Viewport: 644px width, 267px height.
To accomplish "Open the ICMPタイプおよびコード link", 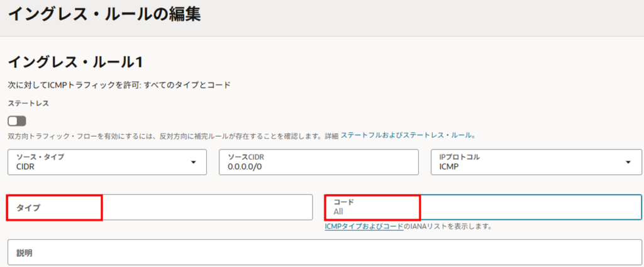I will (x=364, y=226).
